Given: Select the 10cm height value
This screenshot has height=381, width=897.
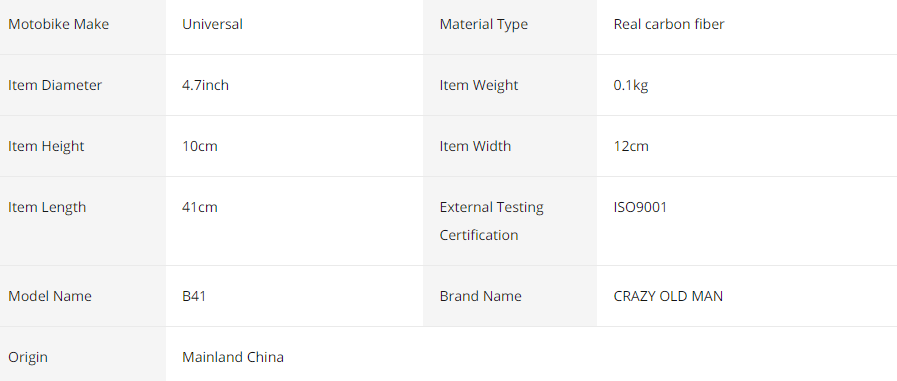Looking at the screenshot, I should click(200, 146).
